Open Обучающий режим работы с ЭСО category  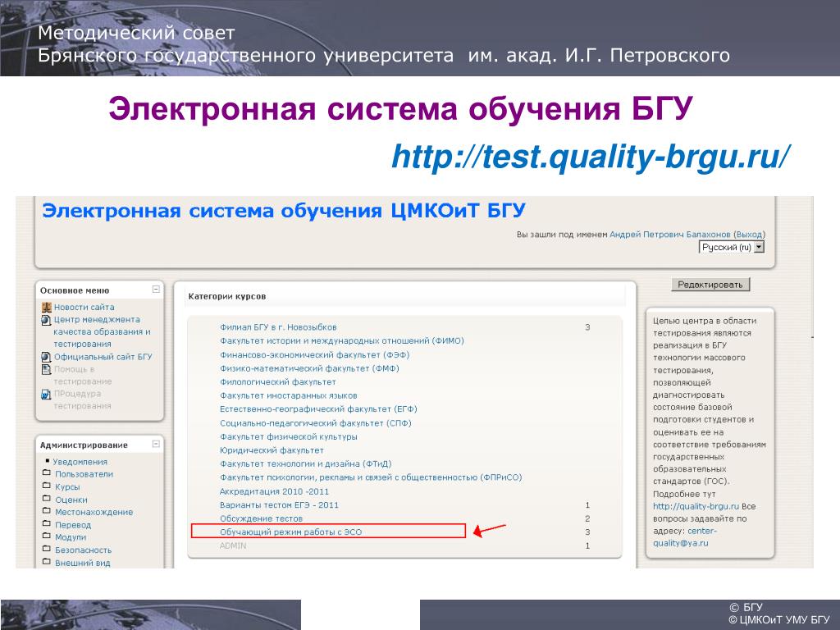tap(291, 532)
